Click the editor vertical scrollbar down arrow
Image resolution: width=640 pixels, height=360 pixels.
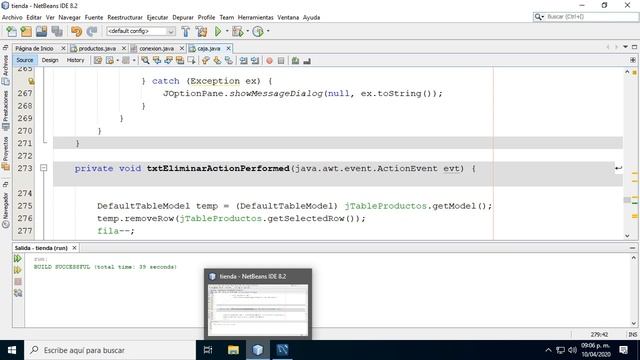pyautogui.click(x=627, y=236)
